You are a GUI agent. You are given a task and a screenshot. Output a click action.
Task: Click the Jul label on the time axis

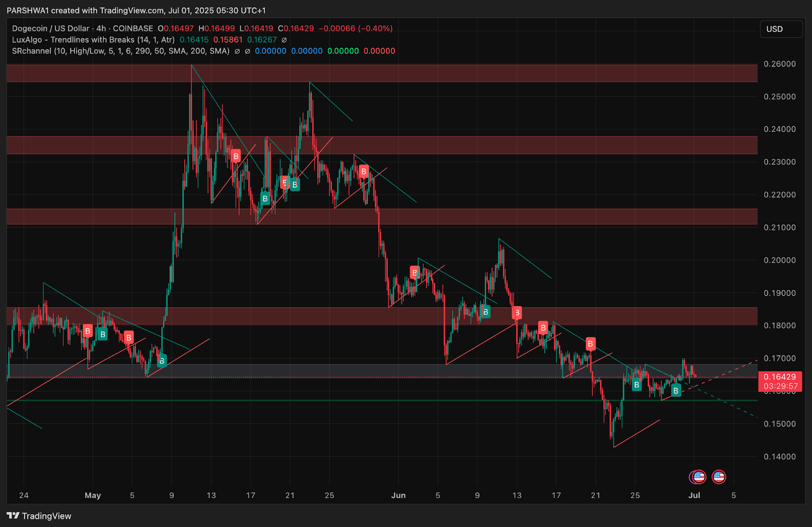click(694, 496)
